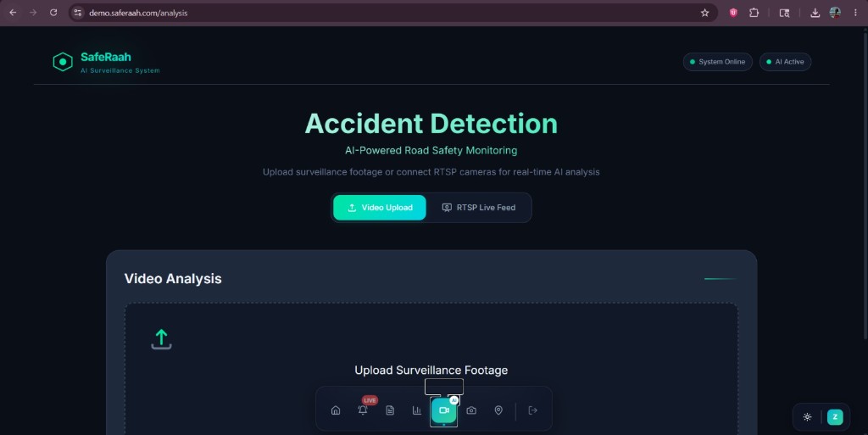Open the browser profile avatar
Screen dimensions: 868x435
pyautogui.click(x=835, y=13)
